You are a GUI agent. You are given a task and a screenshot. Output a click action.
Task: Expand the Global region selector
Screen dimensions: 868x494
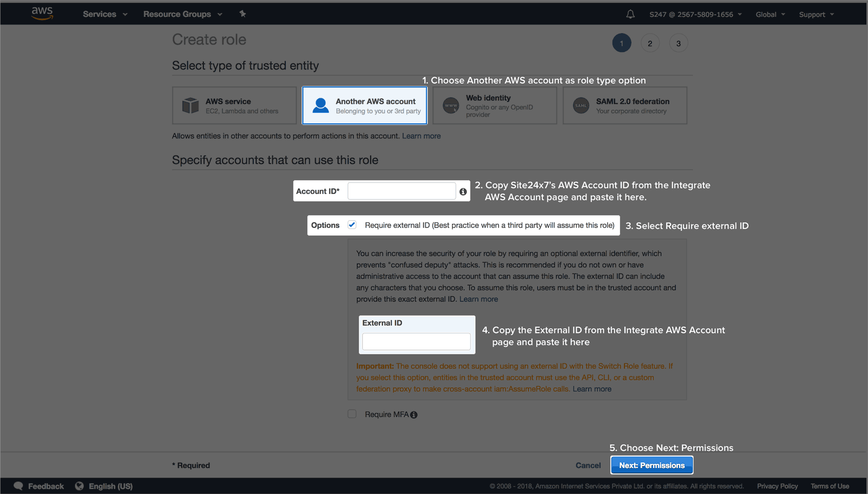[x=770, y=14]
